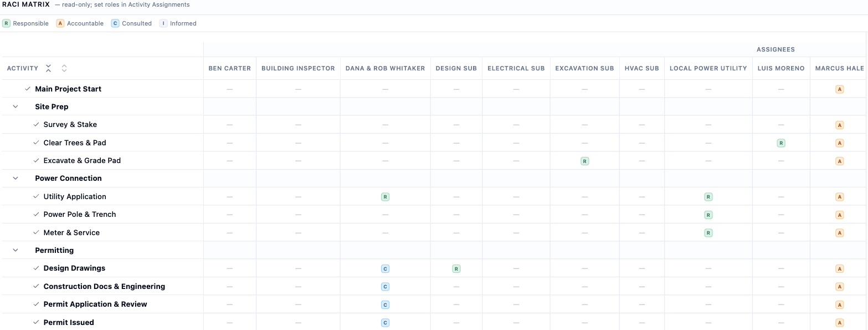Click the checkmark beside Construction Docs & Engineering

36,286
